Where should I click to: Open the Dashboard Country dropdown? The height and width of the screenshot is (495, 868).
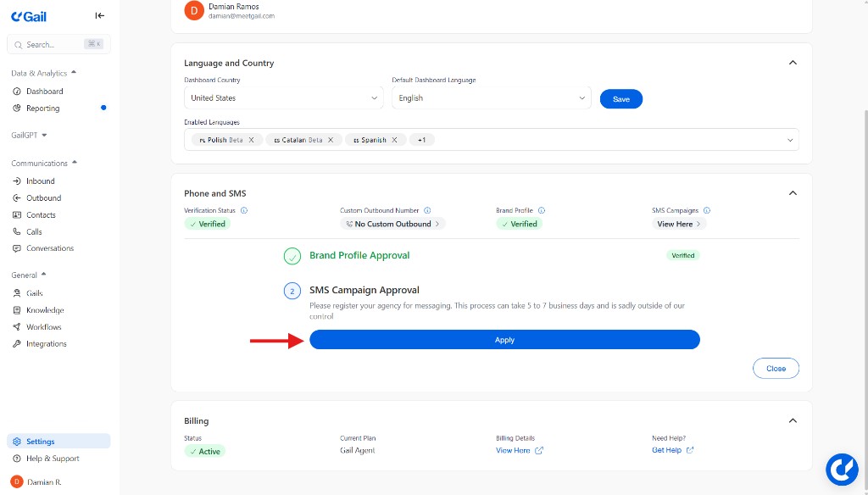(283, 98)
